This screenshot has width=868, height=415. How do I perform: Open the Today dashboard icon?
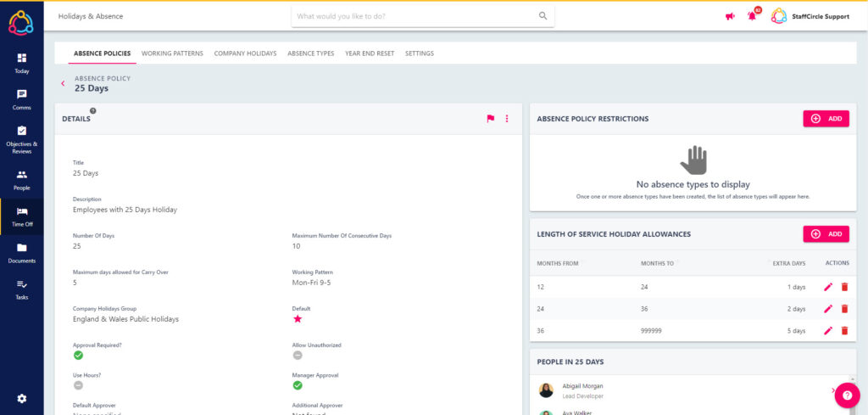21,59
